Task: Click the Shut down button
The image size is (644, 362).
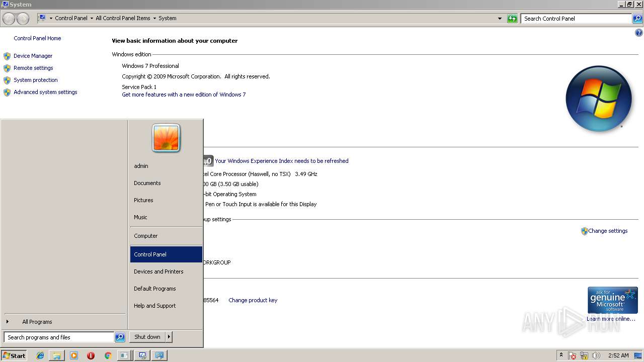Action: pos(147,337)
